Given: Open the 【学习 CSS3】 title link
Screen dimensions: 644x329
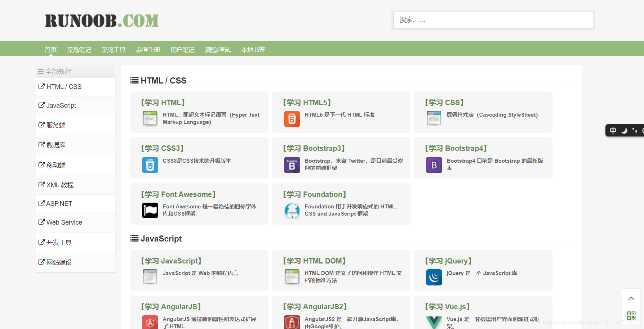Looking at the screenshot, I should coord(162,148).
